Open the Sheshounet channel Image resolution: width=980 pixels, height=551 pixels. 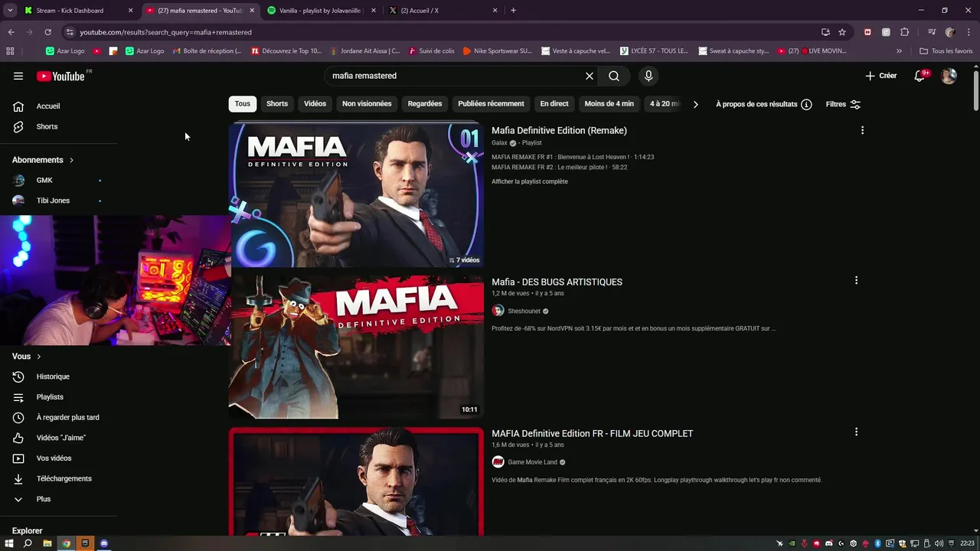(x=524, y=311)
